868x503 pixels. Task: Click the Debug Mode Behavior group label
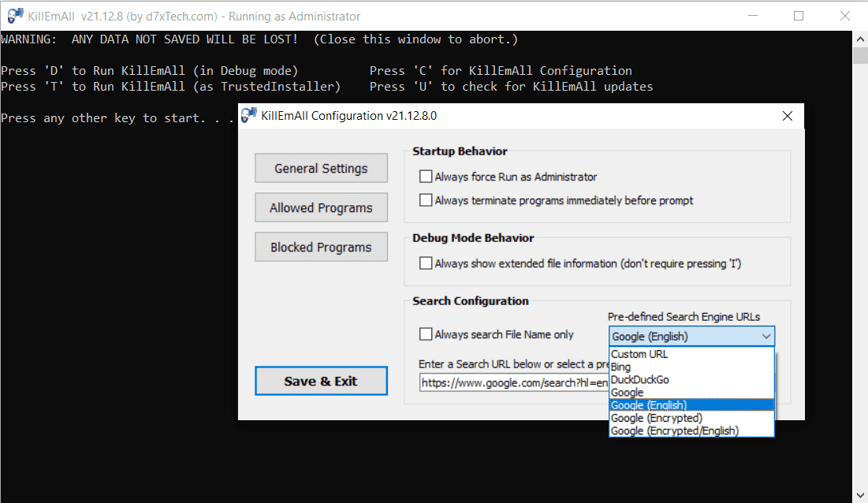coord(473,238)
